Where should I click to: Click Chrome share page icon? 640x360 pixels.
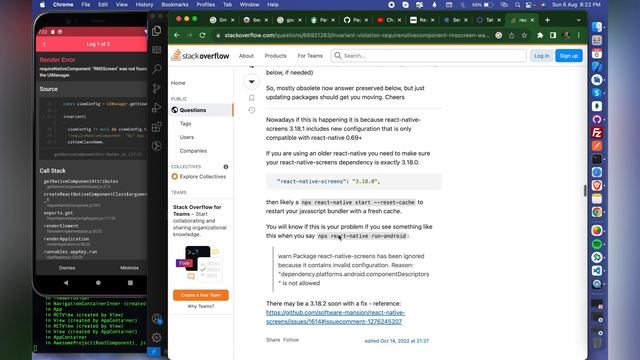pyautogui.click(x=511, y=36)
